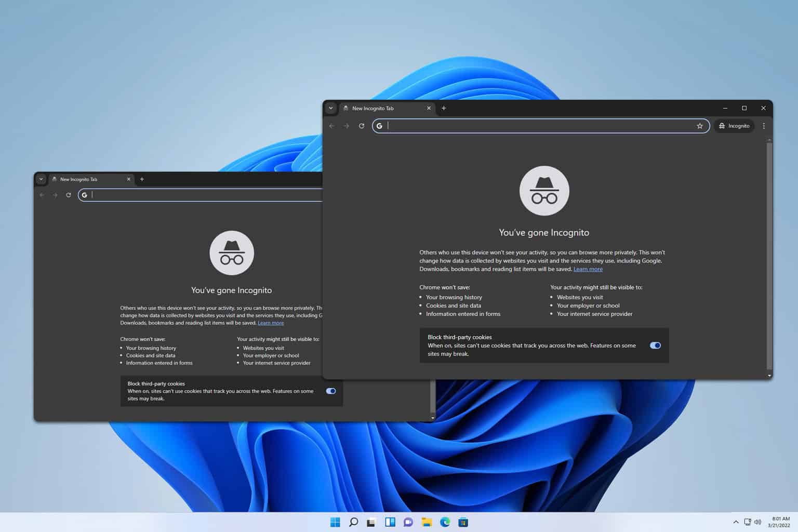Image resolution: width=798 pixels, height=532 pixels.
Task: Click Incognito logo in rear window
Action: click(x=232, y=253)
